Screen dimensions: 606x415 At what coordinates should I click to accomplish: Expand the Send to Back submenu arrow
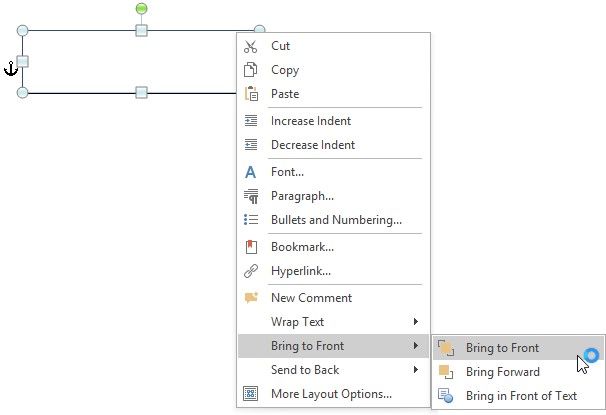tap(416, 370)
